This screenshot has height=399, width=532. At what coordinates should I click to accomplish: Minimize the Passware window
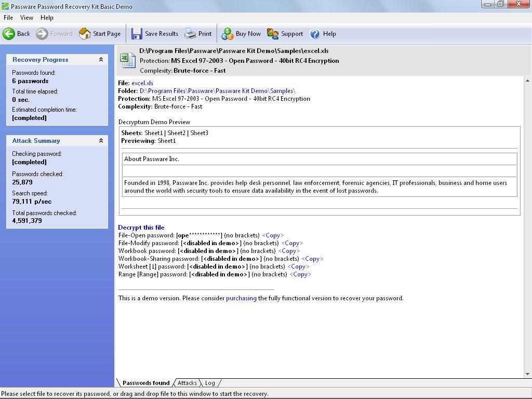(488, 4)
